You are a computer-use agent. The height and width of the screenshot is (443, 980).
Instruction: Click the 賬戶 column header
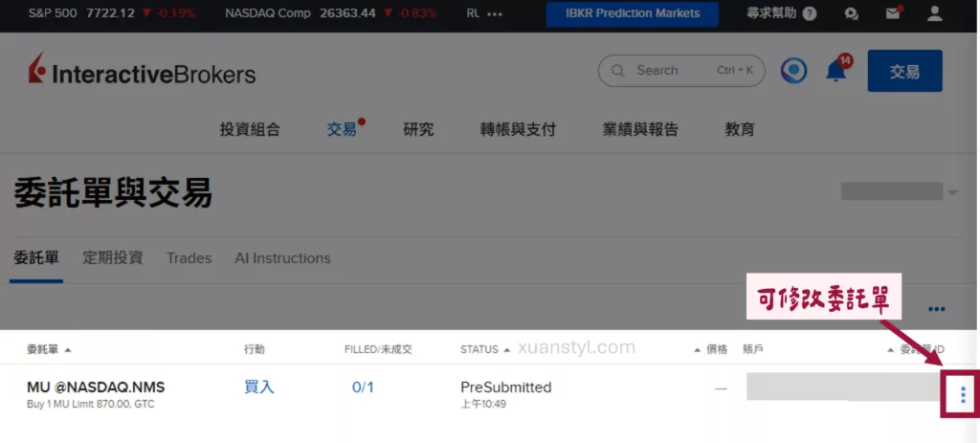752,349
